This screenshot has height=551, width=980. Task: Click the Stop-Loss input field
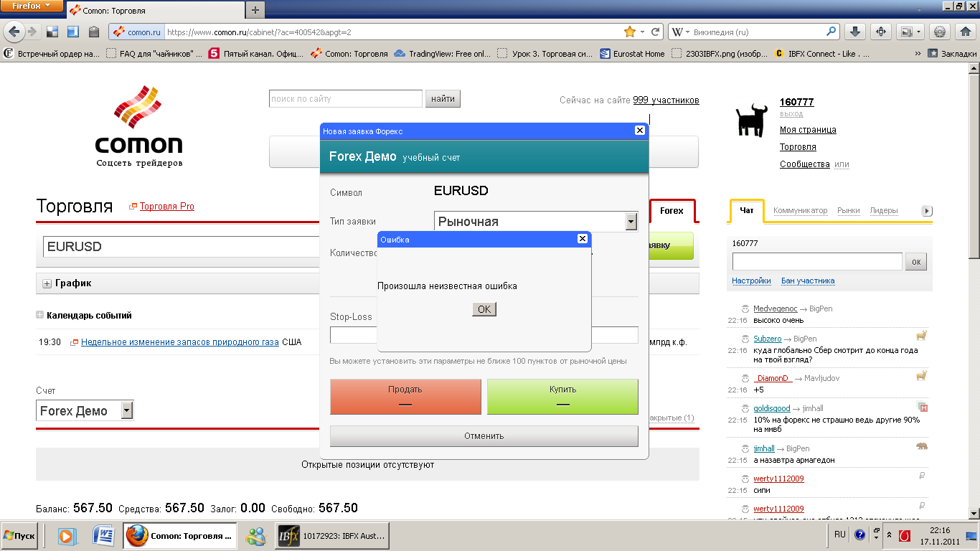[x=354, y=335]
